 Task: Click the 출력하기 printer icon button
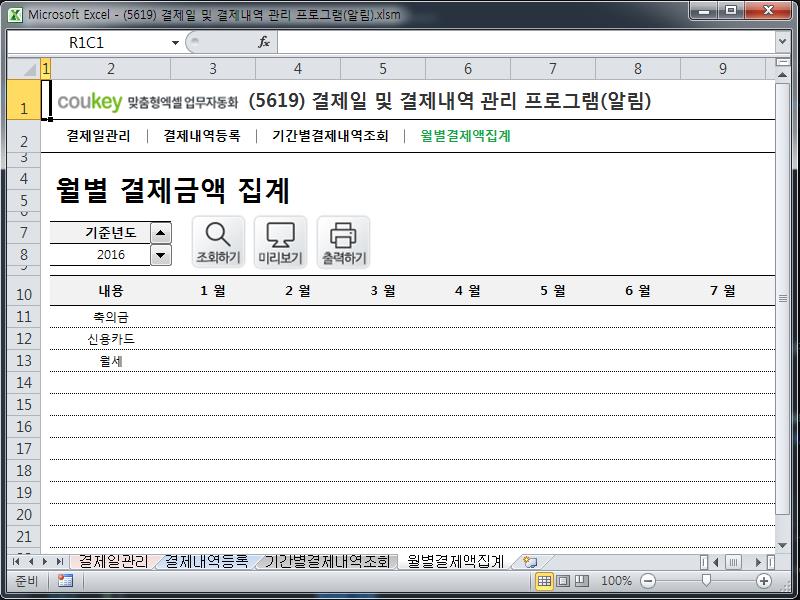(343, 242)
